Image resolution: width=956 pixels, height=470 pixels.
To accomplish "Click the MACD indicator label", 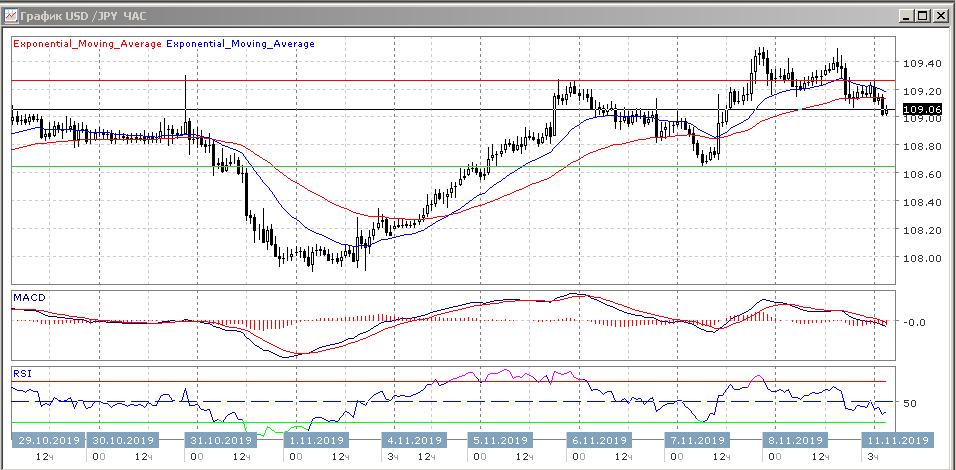I will [27, 298].
